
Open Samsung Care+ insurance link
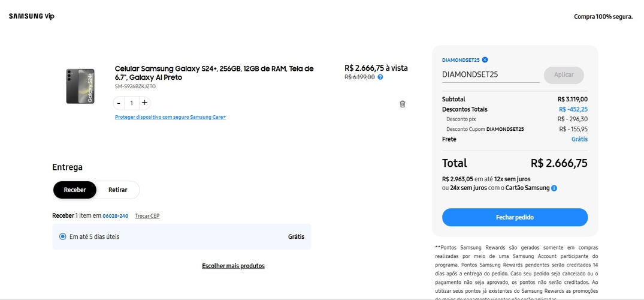[x=170, y=117]
